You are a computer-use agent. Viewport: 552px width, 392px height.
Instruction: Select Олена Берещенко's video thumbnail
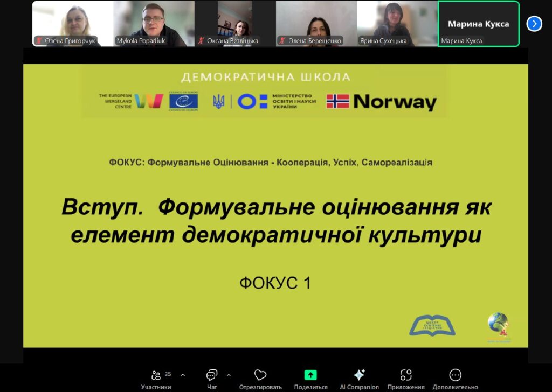pyautogui.click(x=316, y=24)
